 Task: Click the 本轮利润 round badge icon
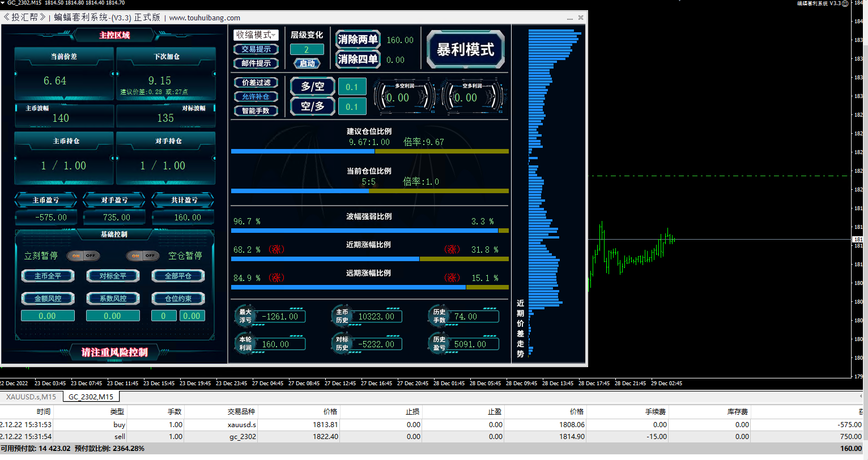[245, 344]
